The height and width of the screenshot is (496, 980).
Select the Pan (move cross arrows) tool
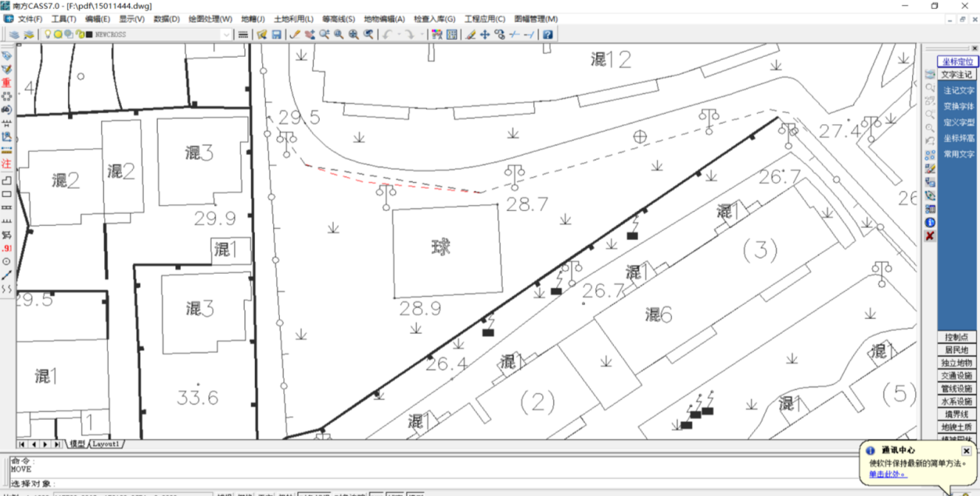(x=484, y=35)
